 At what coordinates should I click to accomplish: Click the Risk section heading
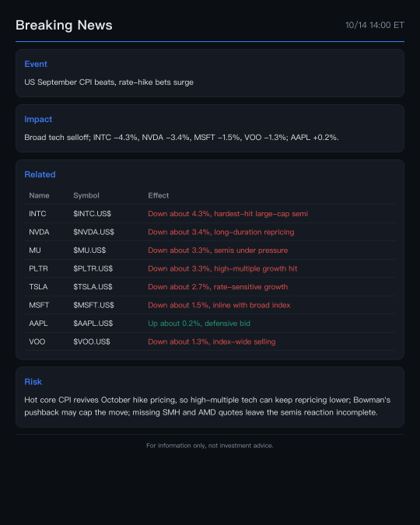pos(33,382)
